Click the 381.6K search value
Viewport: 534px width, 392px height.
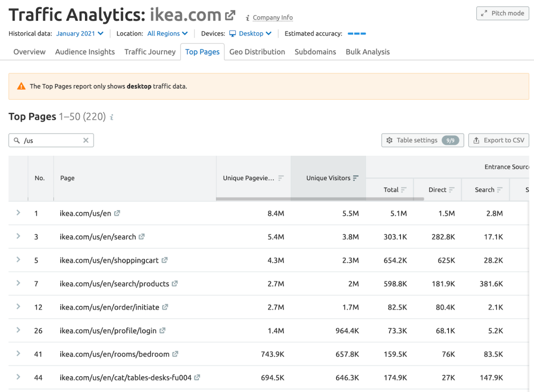tap(491, 284)
